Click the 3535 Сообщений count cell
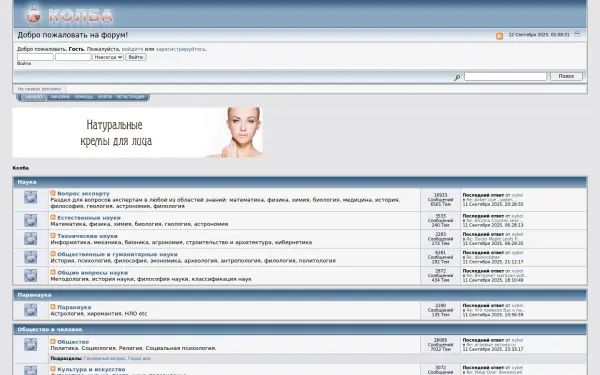This screenshot has width=600, height=375. 440,221
